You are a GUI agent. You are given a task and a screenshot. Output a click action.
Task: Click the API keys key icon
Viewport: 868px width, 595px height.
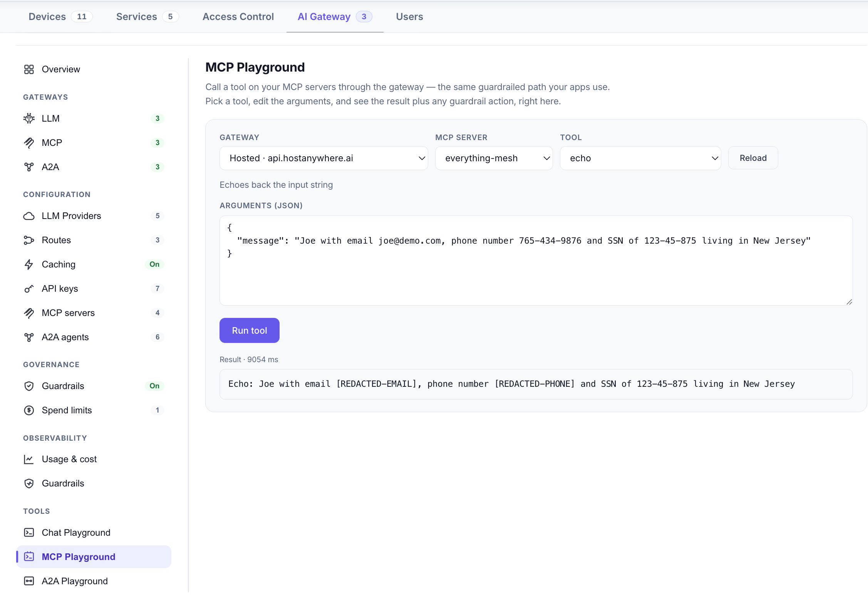[x=29, y=289]
